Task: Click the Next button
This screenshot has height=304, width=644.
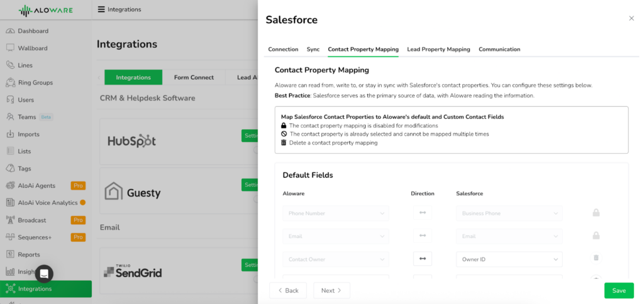Action: [332, 290]
